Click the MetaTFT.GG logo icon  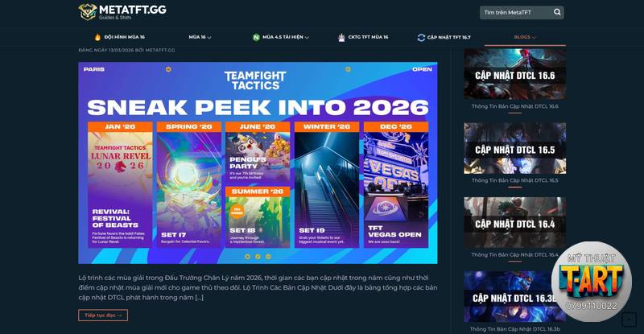point(88,12)
